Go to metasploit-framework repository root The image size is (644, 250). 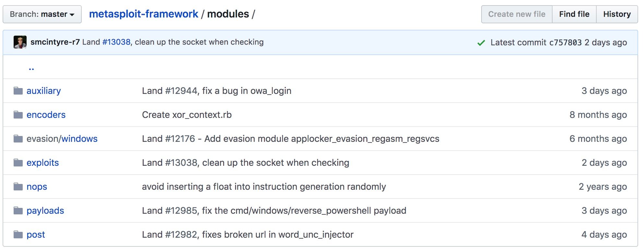point(143,14)
